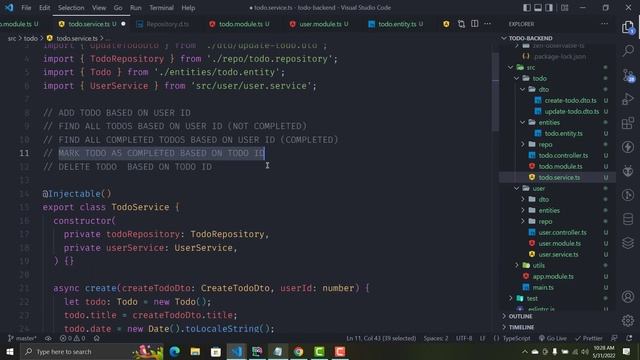This screenshot has height=360, width=640.
Task: Click the UTF-8 encoding setting
Action: [x=464, y=338]
